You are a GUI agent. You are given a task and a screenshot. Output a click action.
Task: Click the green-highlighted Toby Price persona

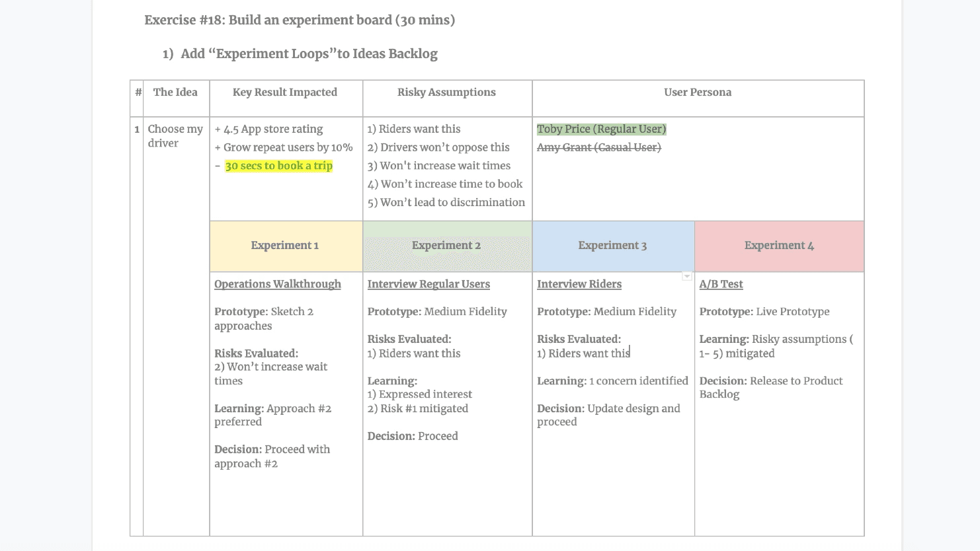(x=601, y=129)
